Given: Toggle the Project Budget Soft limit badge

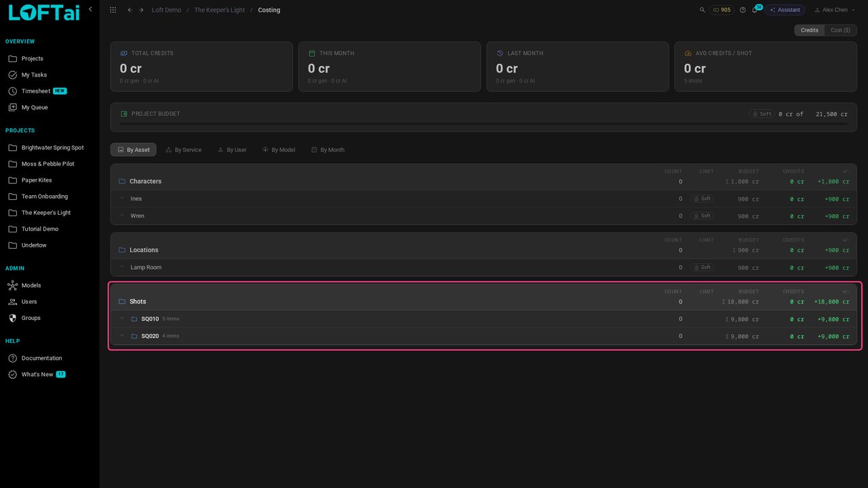Looking at the screenshot, I should [x=762, y=114].
